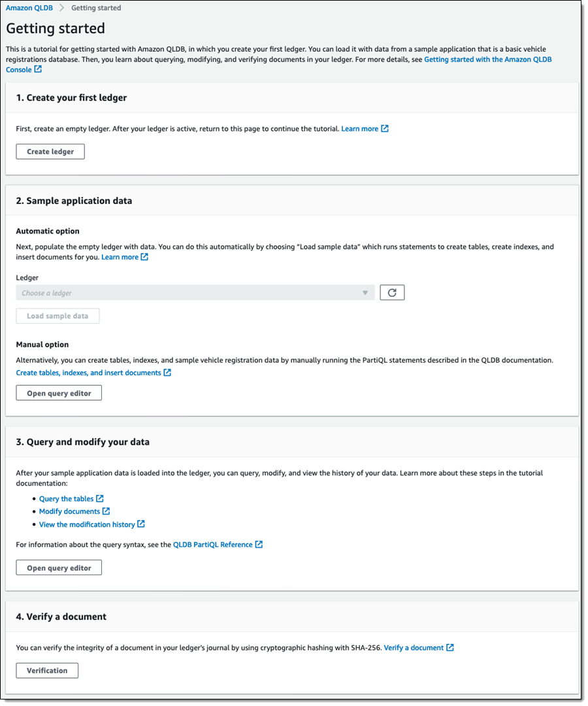Viewport: 588px width, 706px height.
Task: Open the Modify documents link
Action: click(69, 511)
